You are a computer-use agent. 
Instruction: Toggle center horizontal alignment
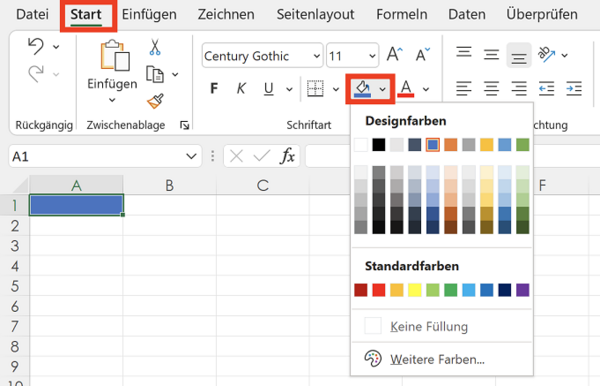(491, 89)
